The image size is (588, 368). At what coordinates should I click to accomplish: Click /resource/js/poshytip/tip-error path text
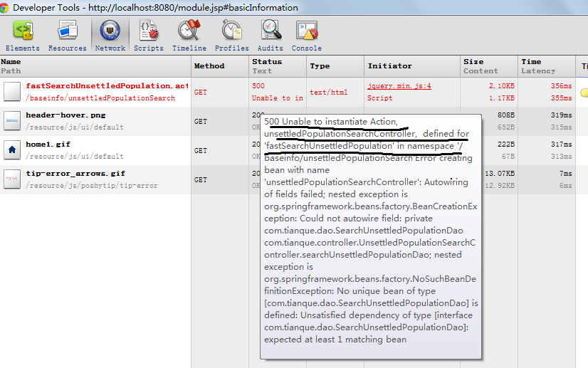tap(92, 186)
